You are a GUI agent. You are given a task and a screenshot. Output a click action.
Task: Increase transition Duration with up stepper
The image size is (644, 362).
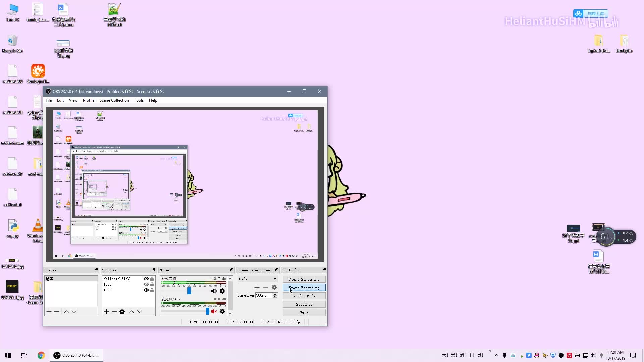[x=275, y=294]
